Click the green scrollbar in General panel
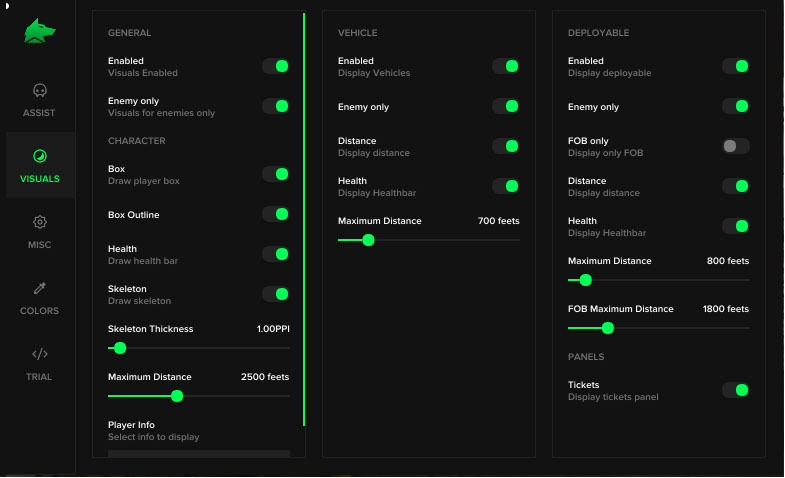The height and width of the screenshot is (478, 785). pyautogui.click(x=304, y=220)
